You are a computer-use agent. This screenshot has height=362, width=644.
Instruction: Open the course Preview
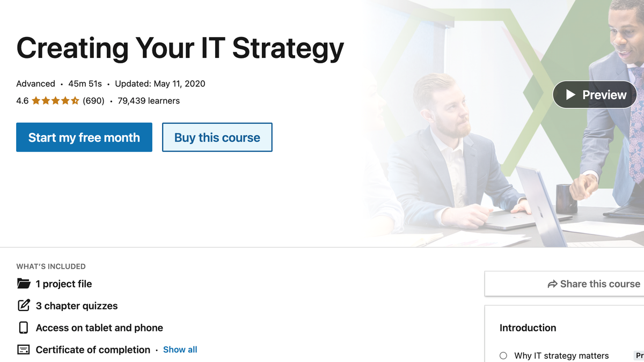point(595,94)
